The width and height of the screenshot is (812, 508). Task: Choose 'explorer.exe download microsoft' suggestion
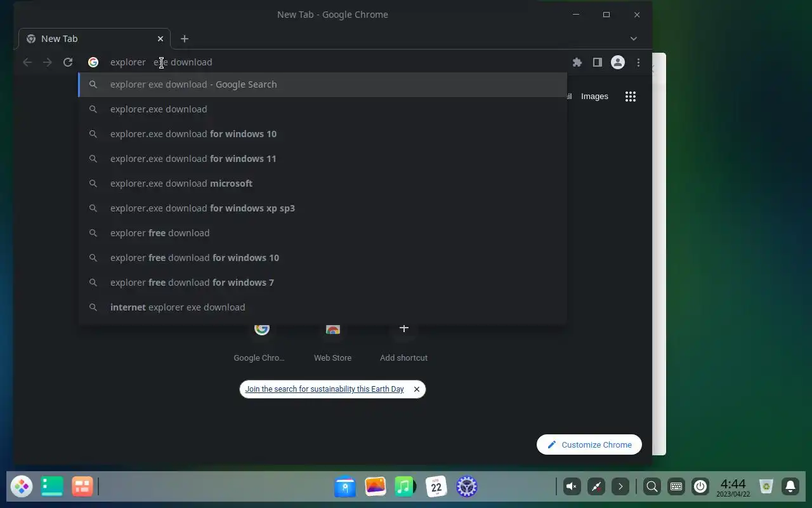[322, 184]
